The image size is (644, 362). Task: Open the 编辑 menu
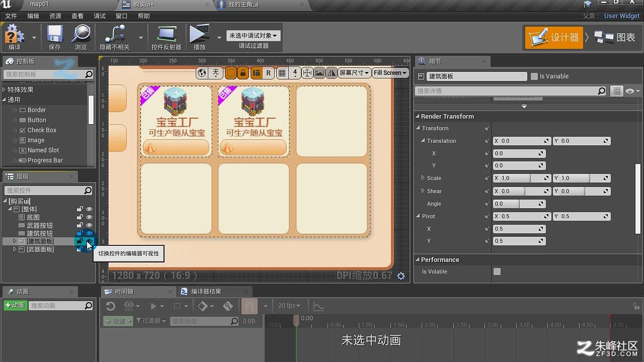coord(33,16)
